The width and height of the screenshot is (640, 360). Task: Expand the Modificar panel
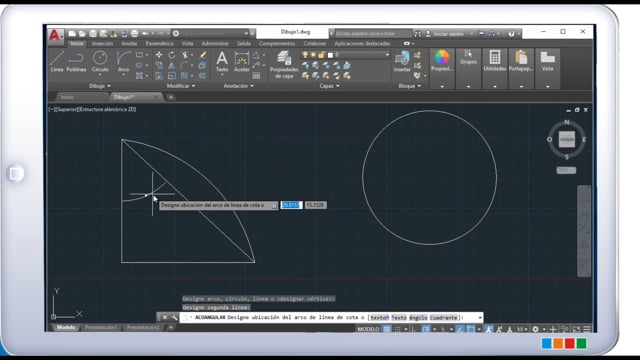tap(181, 86)
